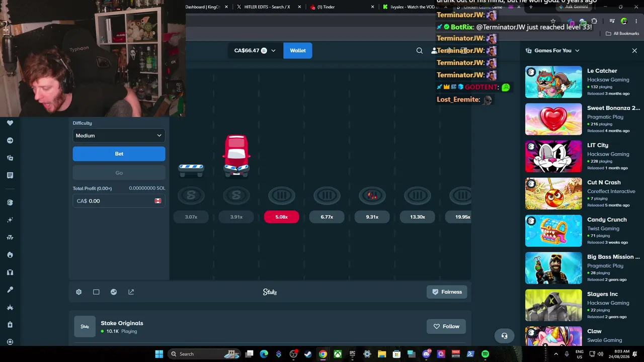Open live stats chart icon
Screen dimensions: 644x362
click(114, 292)
